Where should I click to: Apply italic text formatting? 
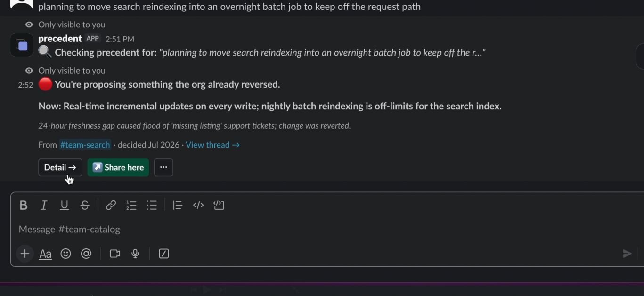pyautogui.click(x=44, y=205)
